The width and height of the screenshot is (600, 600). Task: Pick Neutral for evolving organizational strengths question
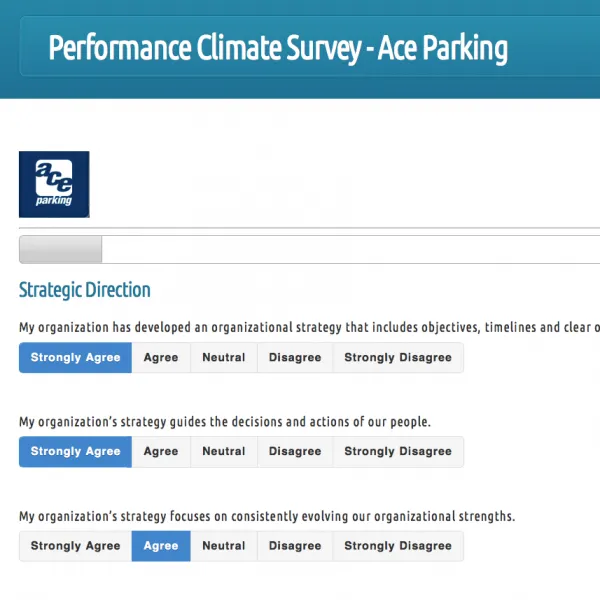click(x=224, y=546)
